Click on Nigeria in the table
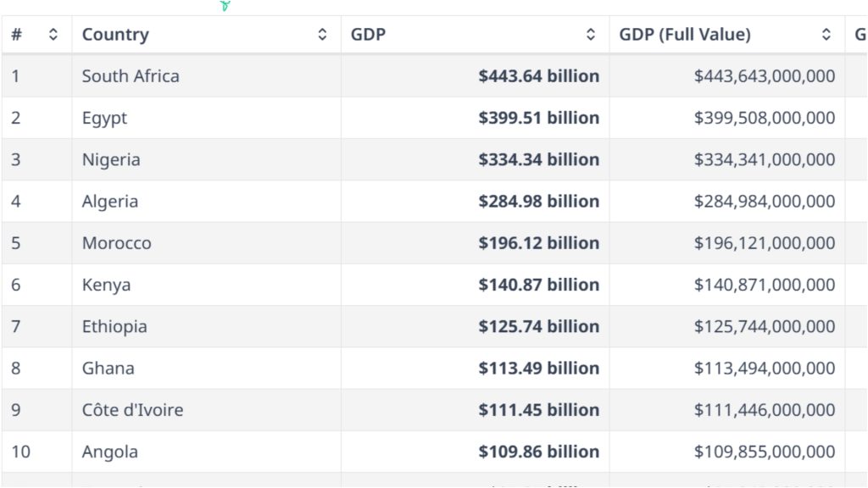Image resolution: width=868 pixels, height=488 pixels. (111, 159)
